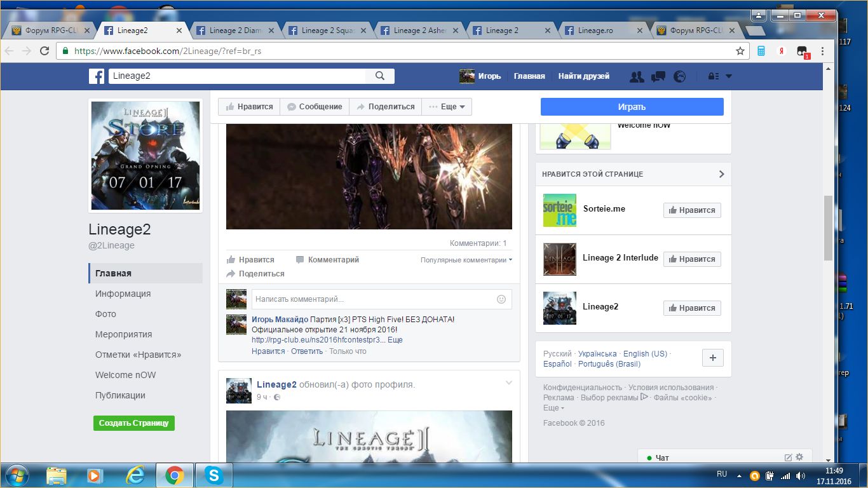The height and width of the screenshot is (488, 868).
Task: Open Мероприятия sidebar section
Action: click(x=124, y=334)
